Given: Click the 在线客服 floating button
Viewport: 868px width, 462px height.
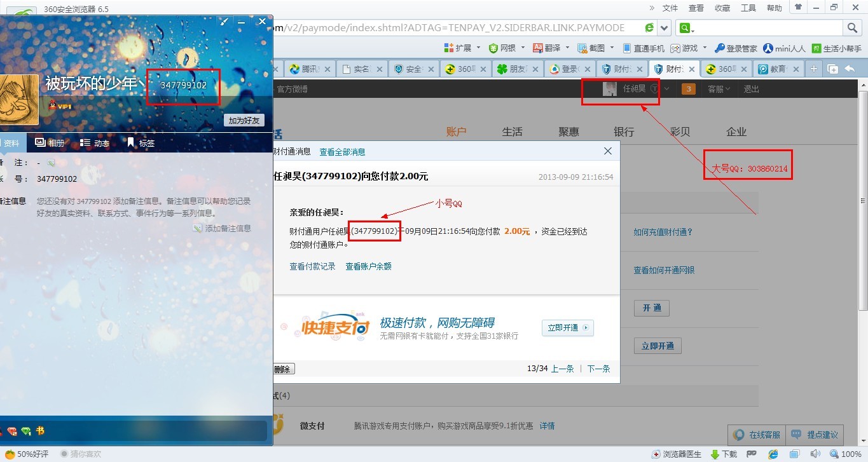Looking at the screenshot, I should (757, 435).
